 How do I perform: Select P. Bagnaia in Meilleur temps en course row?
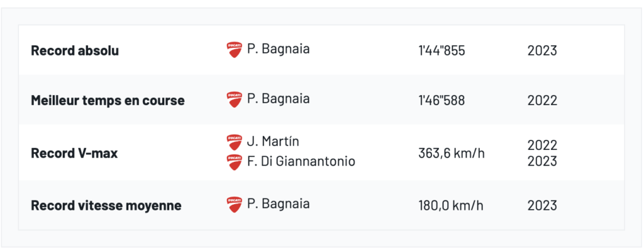278,98
